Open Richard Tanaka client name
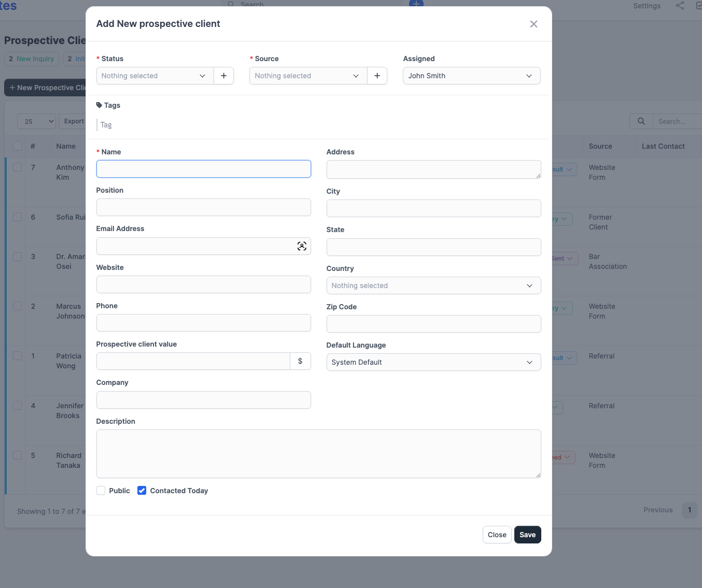 point(69,461)
